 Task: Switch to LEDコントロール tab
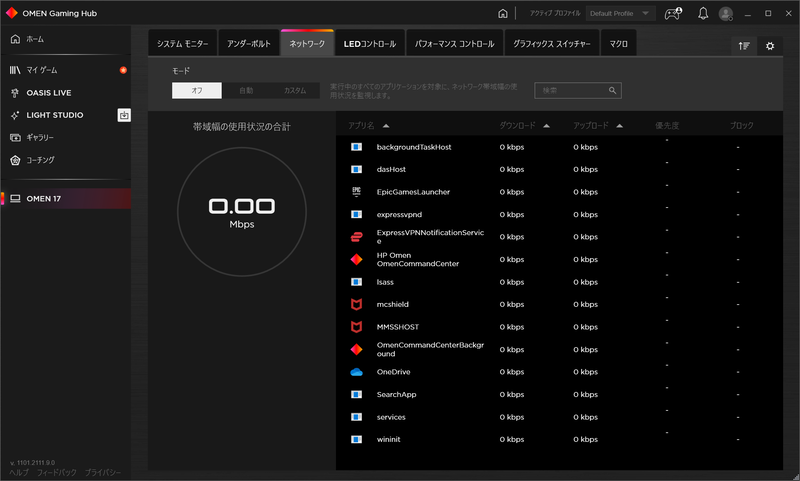tap(370, 43)
